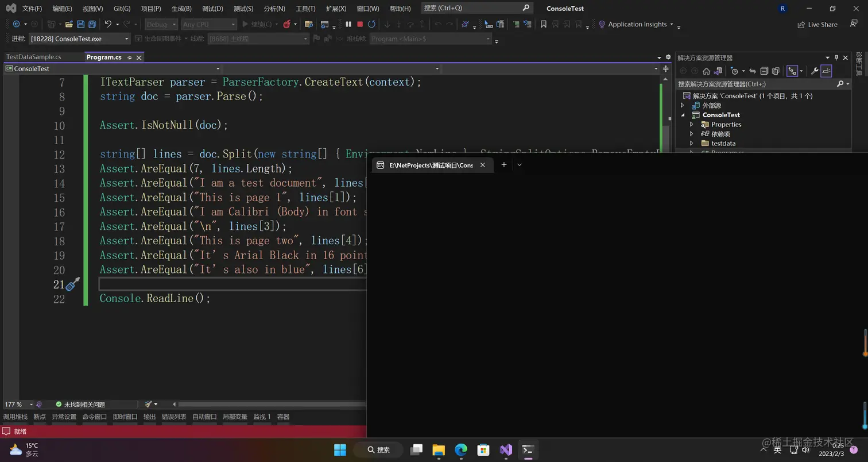
Task: Collapse the ConsoleTest project node
Action: (x=683, y=115)
